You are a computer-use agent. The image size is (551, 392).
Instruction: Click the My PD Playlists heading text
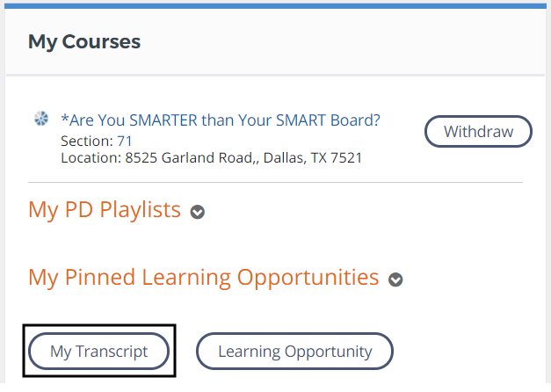(x=105, y=210)
